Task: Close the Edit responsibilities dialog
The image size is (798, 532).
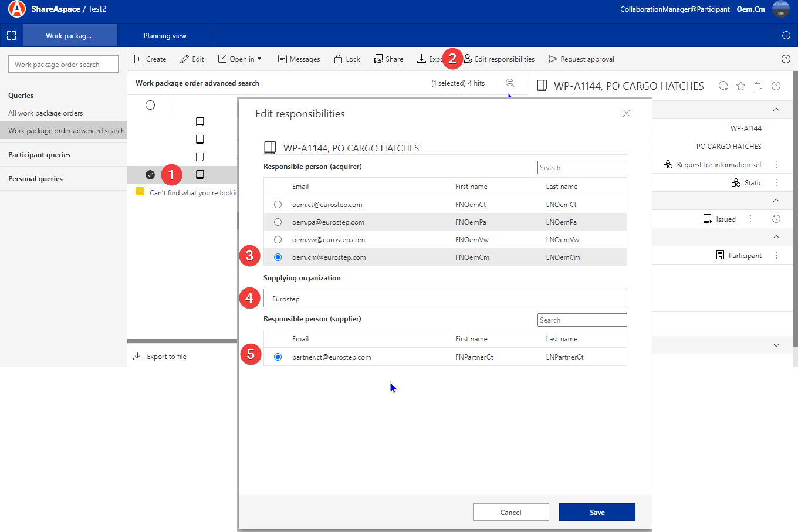Action: (x=627, y=113)
